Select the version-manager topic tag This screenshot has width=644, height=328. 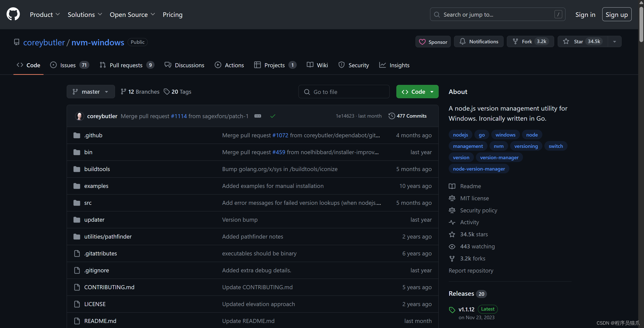pos(499,157)
